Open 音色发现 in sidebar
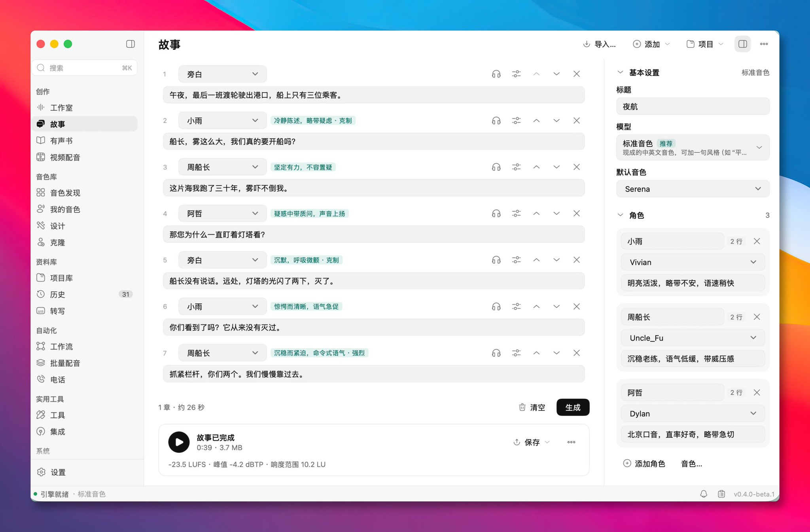Screen dimensions: 810x532 click(85, 193)
